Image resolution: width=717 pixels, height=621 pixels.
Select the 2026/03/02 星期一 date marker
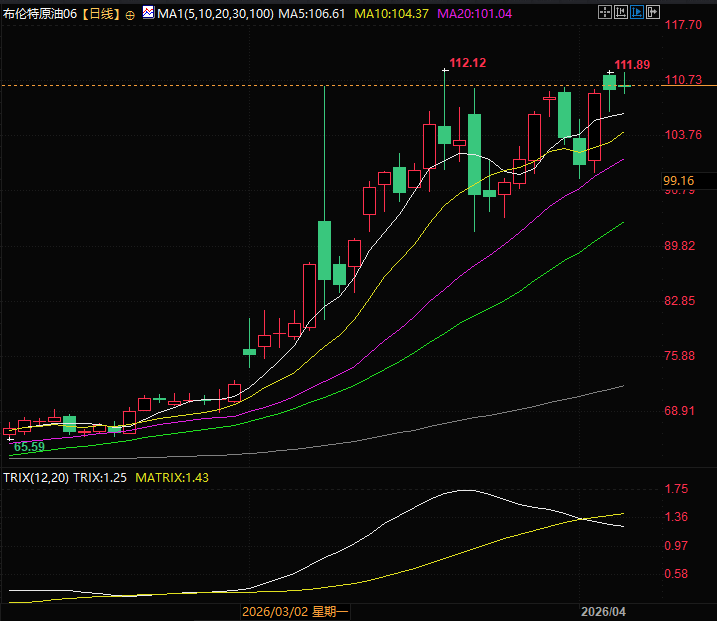pos(294,609)
